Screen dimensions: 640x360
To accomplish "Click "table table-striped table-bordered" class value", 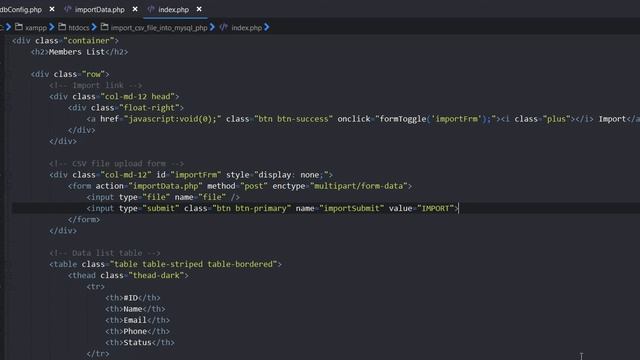I will click(193, 264).
